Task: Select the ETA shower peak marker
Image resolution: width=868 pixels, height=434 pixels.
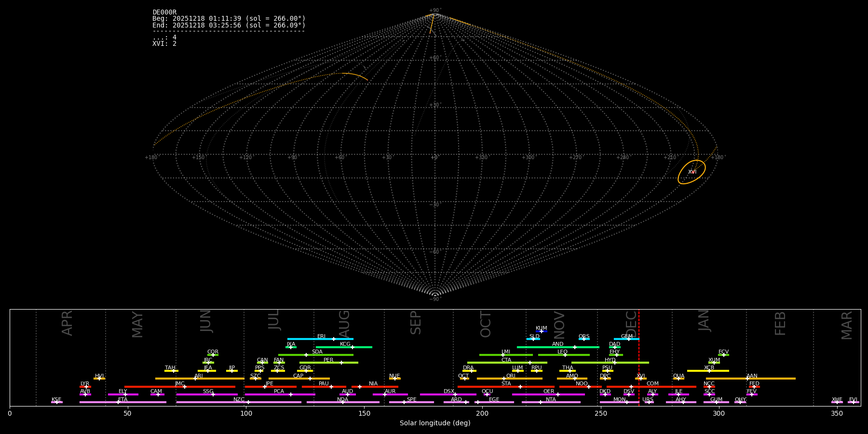Action: tap(118, 402)
